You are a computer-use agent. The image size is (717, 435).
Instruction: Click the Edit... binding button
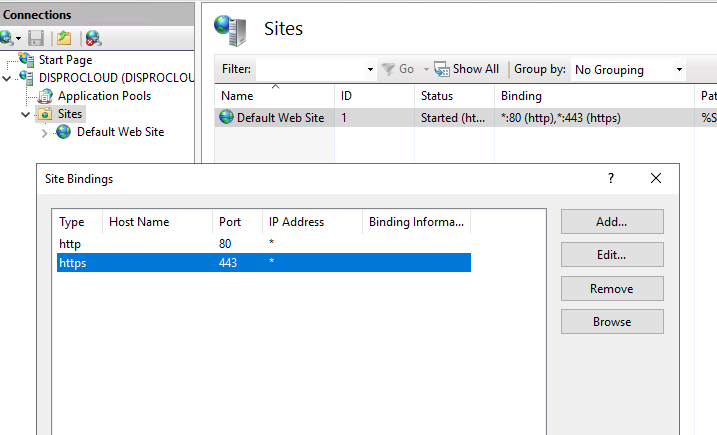(611, 255)
